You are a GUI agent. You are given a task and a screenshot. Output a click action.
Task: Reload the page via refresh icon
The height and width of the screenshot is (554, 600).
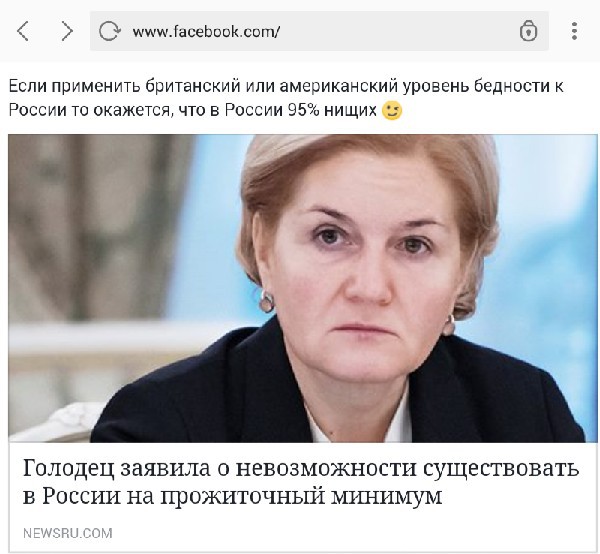tap(109, 31)
